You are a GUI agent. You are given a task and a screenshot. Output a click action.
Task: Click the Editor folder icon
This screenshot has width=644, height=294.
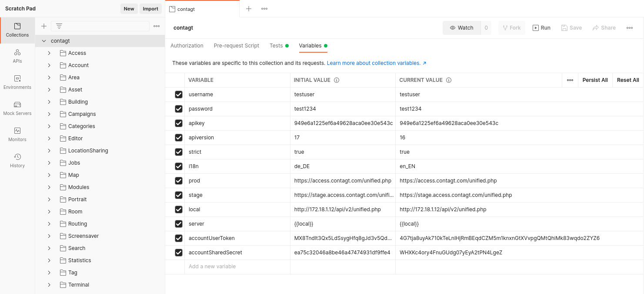63,139
